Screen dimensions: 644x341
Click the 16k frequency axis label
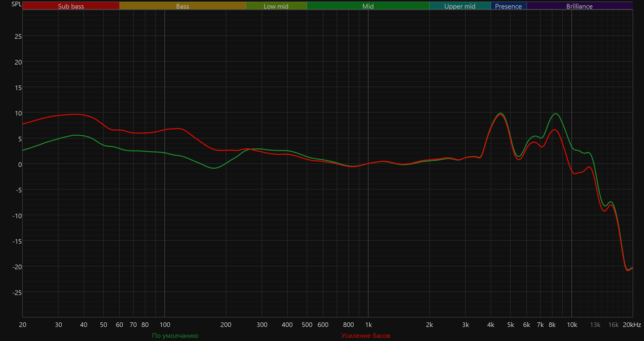click(613, 325)
